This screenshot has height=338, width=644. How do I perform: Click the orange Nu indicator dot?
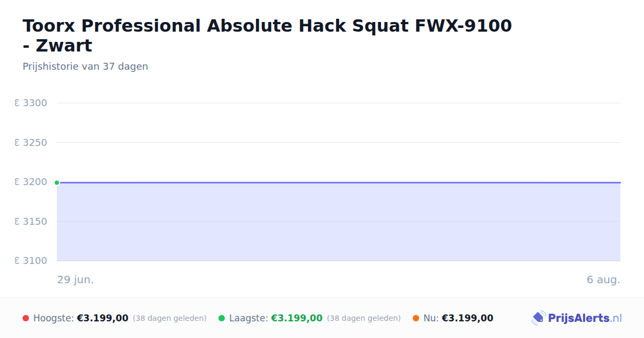416,318
